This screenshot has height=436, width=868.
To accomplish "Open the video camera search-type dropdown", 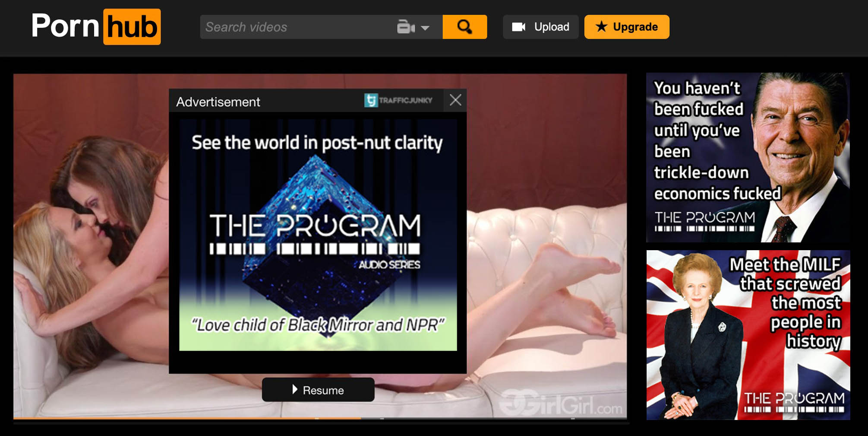I will click(x=413, y=27).
